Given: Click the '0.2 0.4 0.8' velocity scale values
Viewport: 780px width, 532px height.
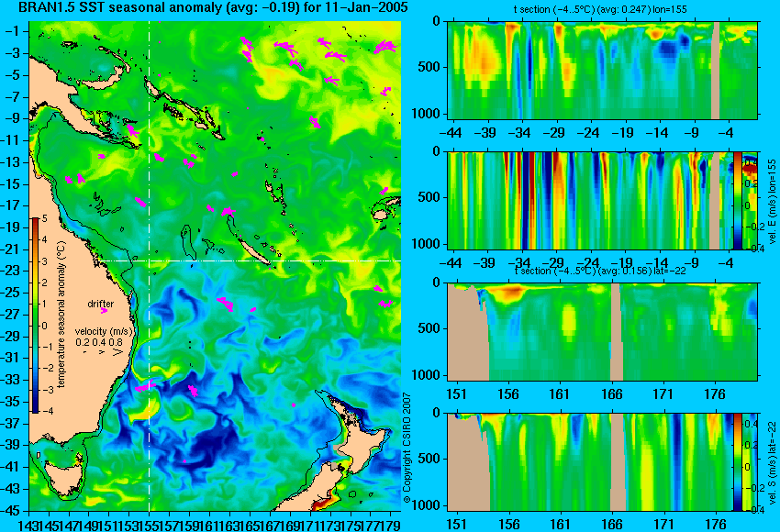Looking at the screenshot, I should [x=99, y=342].
